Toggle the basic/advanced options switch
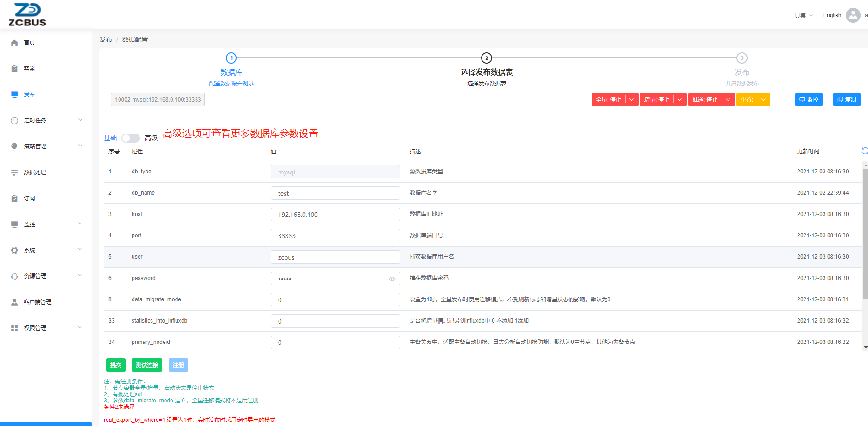 pyautogui.click(x=130, y=138)
